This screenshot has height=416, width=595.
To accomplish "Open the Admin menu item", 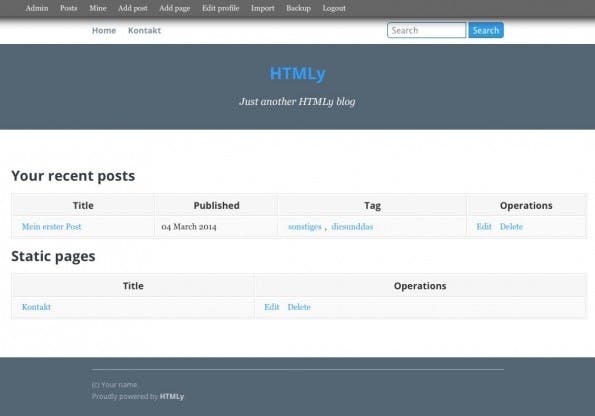I will pos(37,8).
